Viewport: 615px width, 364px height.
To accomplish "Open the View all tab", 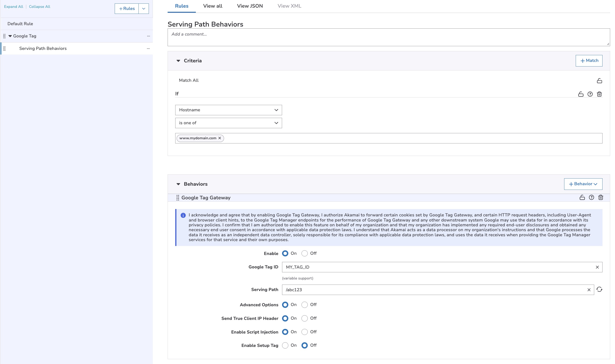I will click(x=213, y=6).
